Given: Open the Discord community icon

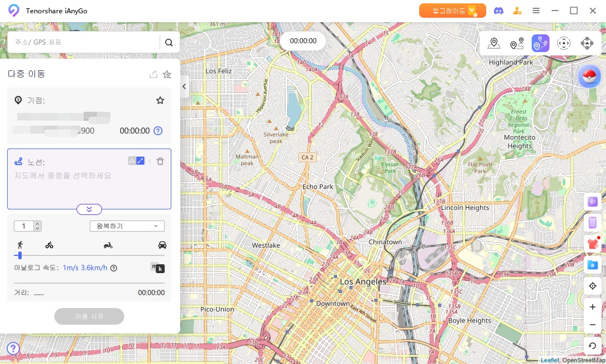Looking at the screenshot, I should coord(498,11).
